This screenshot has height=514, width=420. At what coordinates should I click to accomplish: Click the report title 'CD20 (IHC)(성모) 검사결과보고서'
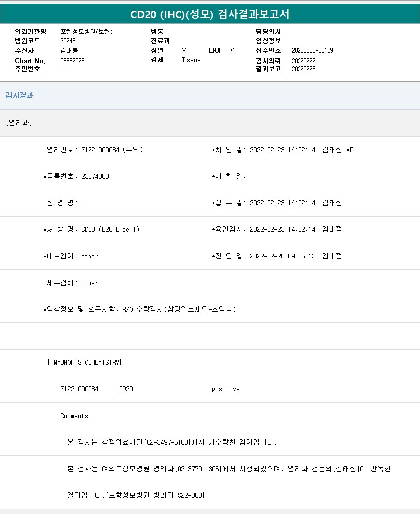point(210,14)
